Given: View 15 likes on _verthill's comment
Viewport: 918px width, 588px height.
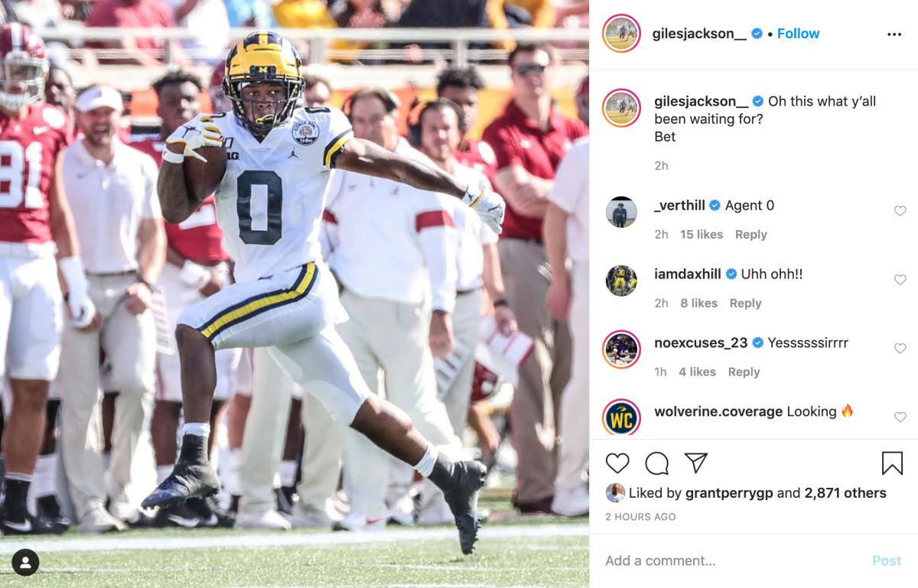Looking at the screenshot, I should click(703, 234).
